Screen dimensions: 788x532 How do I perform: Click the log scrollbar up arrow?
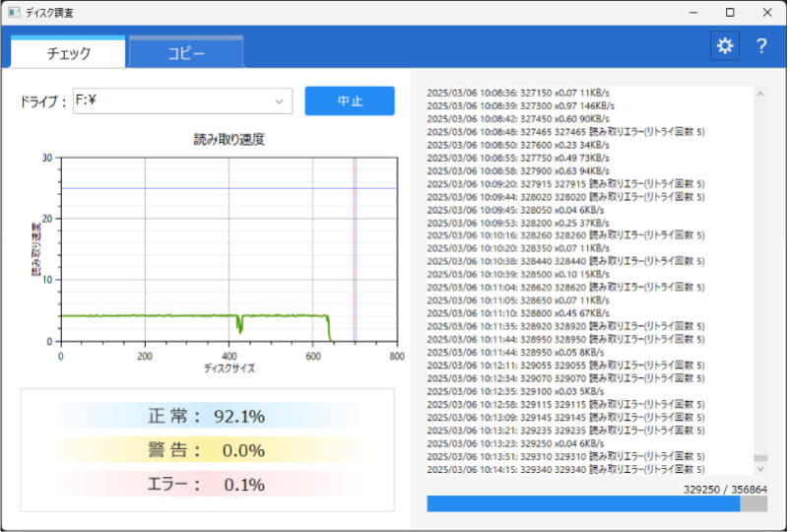(760, 94)
